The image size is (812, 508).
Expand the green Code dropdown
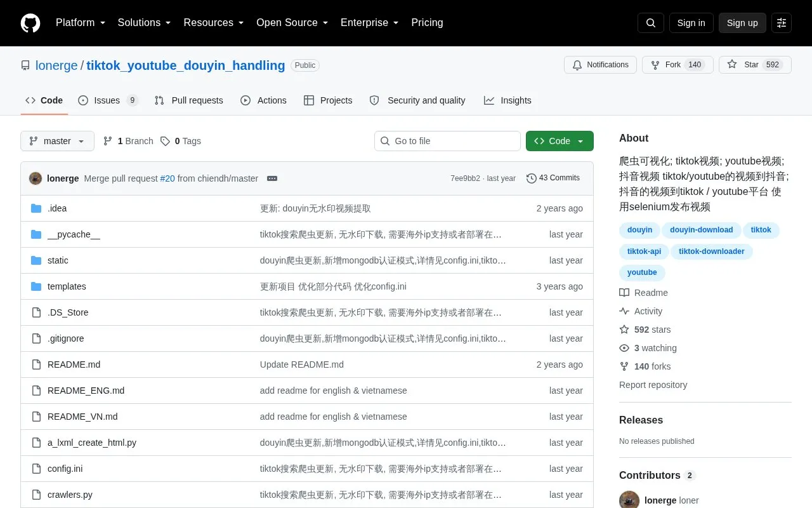(x=560, y=141)
